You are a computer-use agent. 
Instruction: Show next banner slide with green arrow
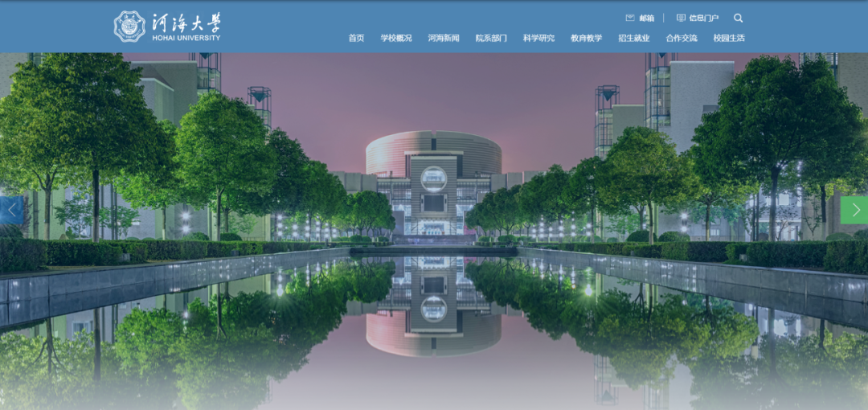[854, 210]
